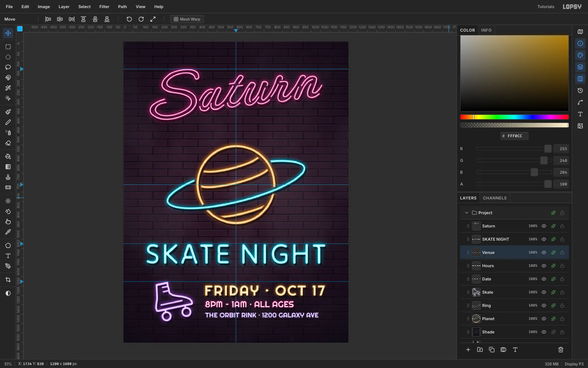This screenshot has width=588, height=368.
Task: Open the layers panel sidebar icon
Action: click(580, 67)
